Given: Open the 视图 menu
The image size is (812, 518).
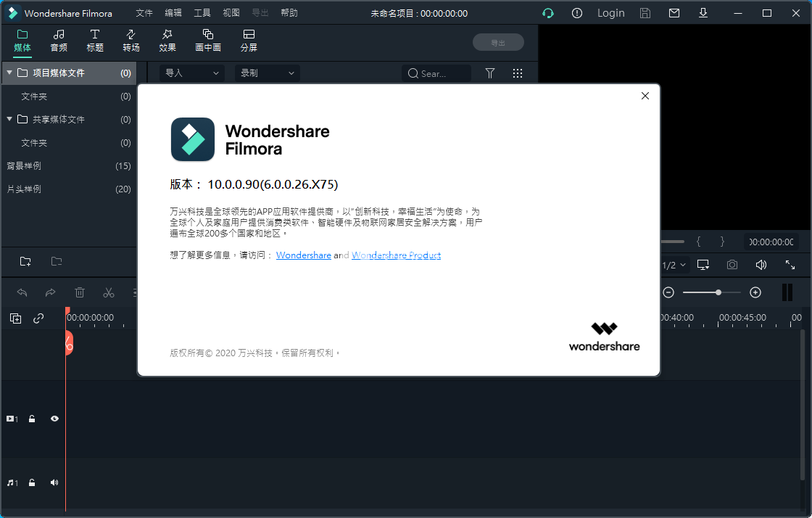Looking at the screenshot, I should click(x=231, y=13).
